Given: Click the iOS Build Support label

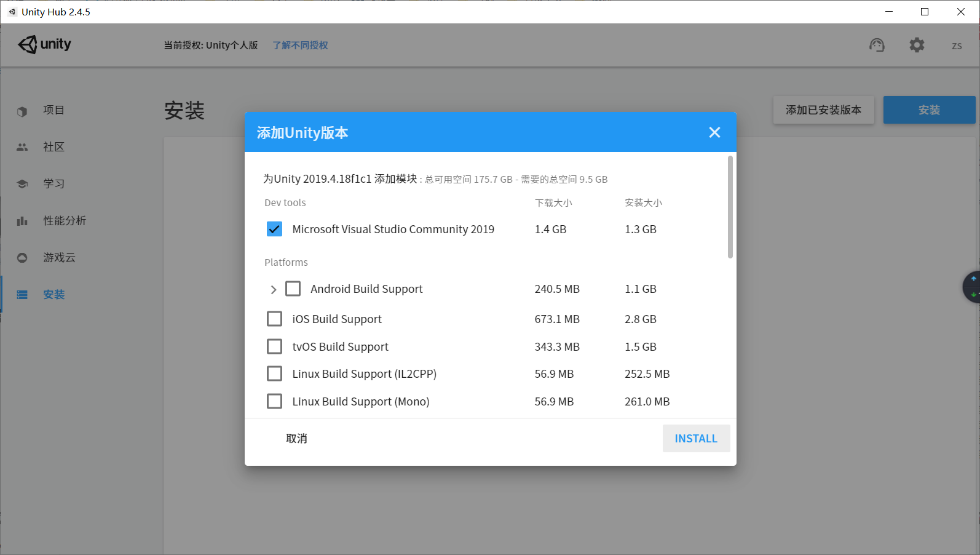Looking at the screenshot, I should click(x=337, y=319).
